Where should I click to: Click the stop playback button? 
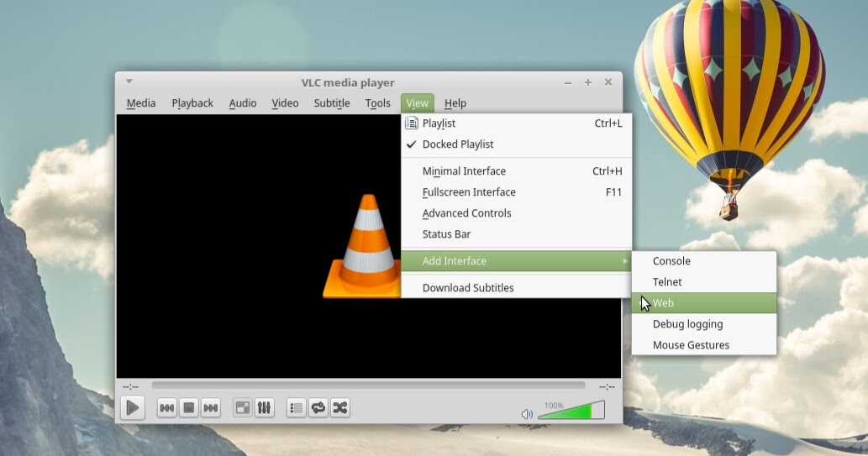point(189,408)
